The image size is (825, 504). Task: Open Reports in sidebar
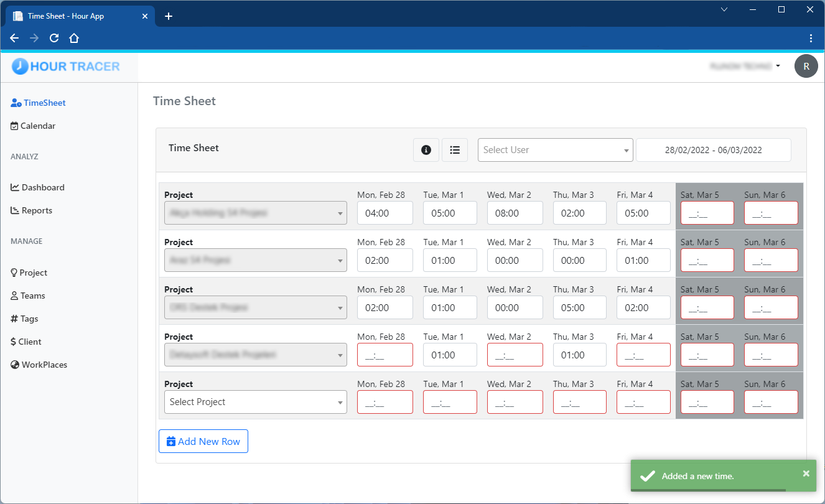(x=31, y=210)
